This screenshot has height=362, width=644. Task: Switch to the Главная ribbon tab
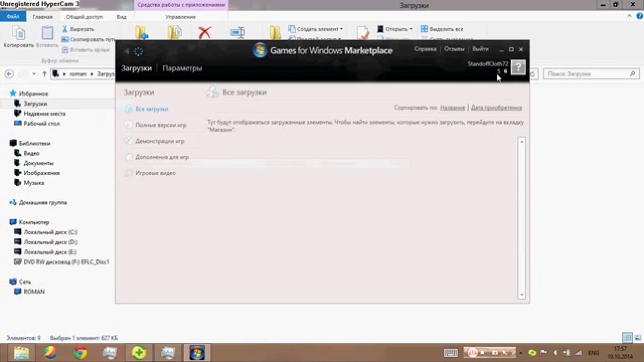point(43,17)
